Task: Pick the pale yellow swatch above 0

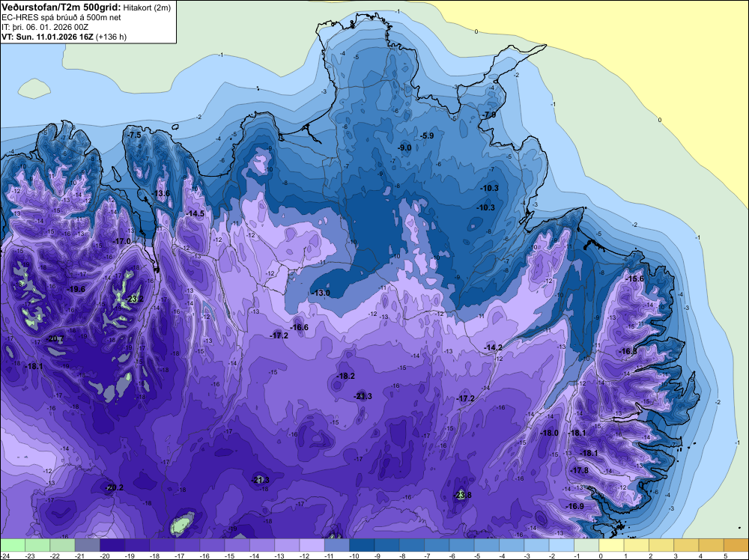Action: [x=611, y=545]
